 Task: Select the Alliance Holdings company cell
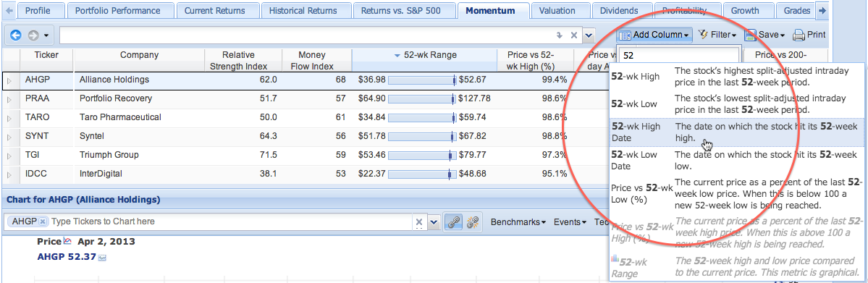tap(139, 80)
